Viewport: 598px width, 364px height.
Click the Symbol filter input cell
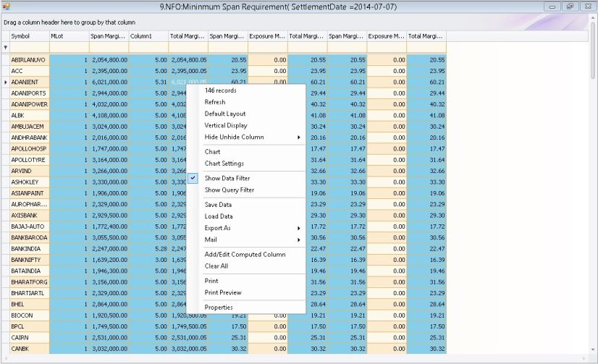point(30,48)
